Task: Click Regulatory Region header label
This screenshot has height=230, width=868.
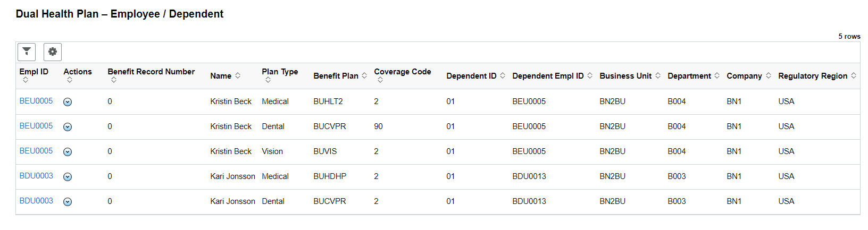Action: pyautogui.click(x=813, y=76)
